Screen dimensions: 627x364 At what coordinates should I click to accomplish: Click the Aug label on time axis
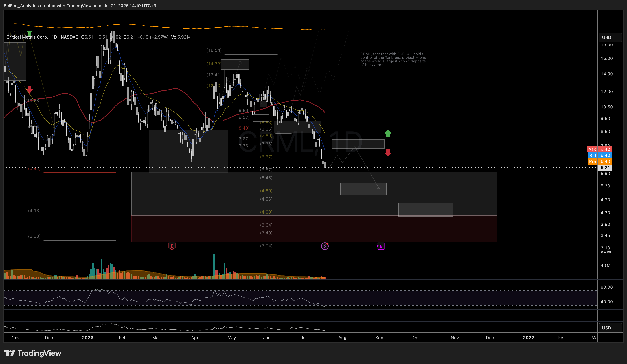point(342,337)
